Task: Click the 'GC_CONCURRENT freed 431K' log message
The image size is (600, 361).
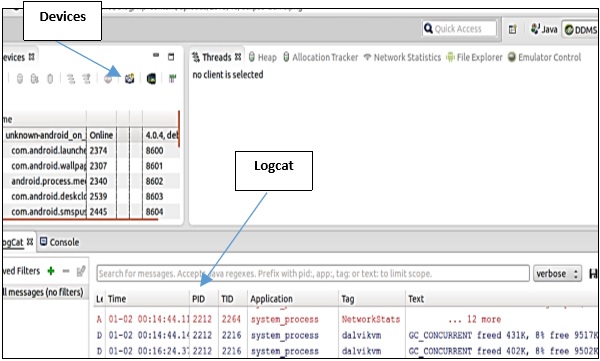Action: click(x=503, y=335)
